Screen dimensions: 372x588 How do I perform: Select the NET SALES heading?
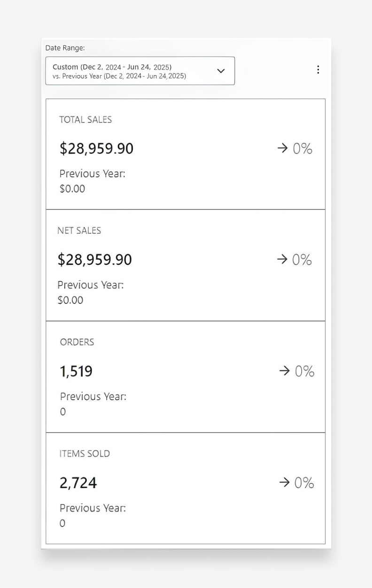pos(79,231)
